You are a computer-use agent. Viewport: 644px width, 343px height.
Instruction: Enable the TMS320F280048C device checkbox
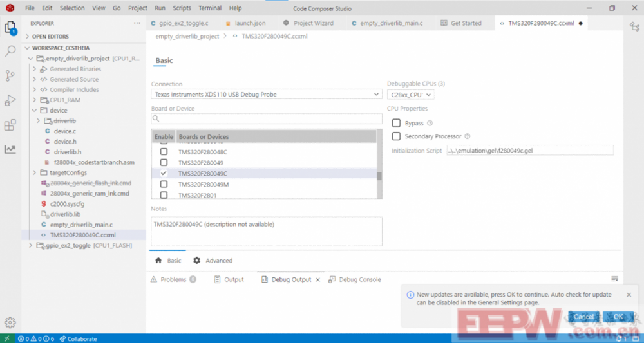164,152
